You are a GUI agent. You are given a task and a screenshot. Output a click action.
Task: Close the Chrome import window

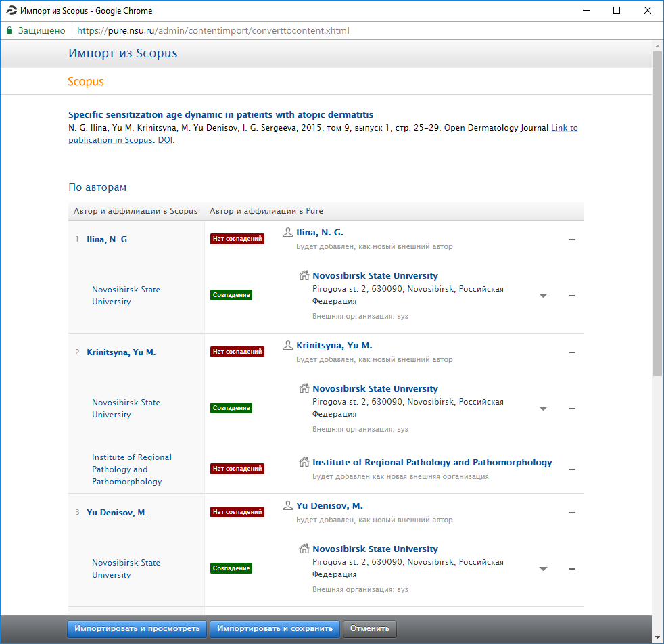click(x=648, y=11)
